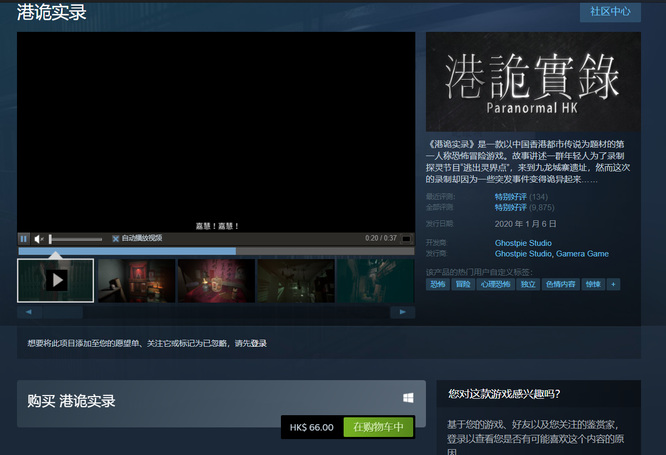Mute the video with the speaker icon
The width and height of the screenshot is (666, 455).
tap(39, 239)
